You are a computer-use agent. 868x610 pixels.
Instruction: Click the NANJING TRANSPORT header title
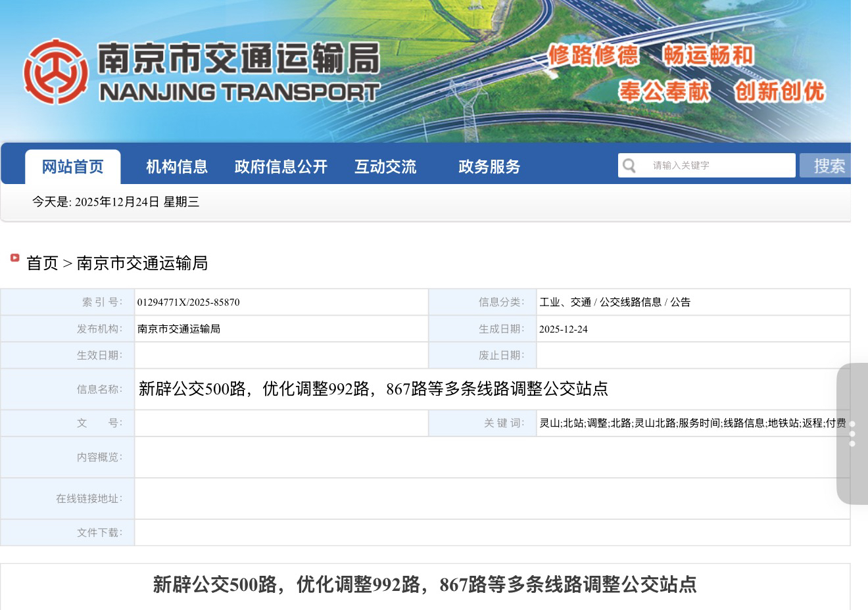coord(239,92)
